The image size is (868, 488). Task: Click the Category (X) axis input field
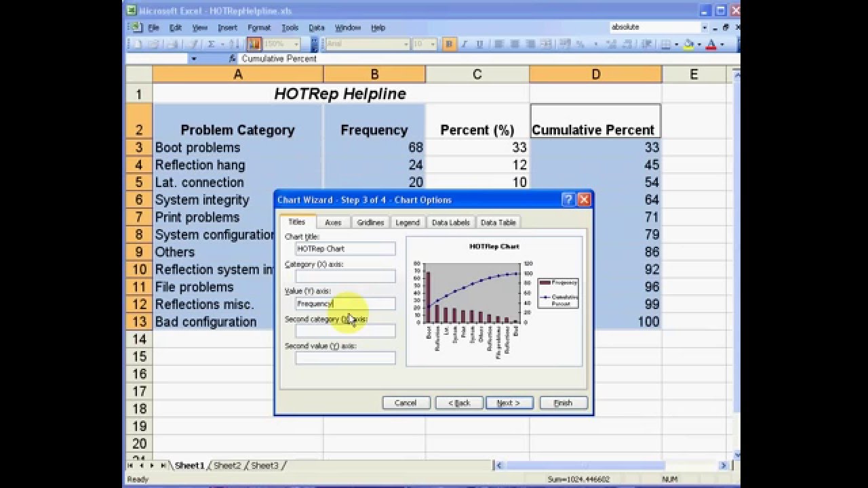pyautogui.click(x=345, y=276)
